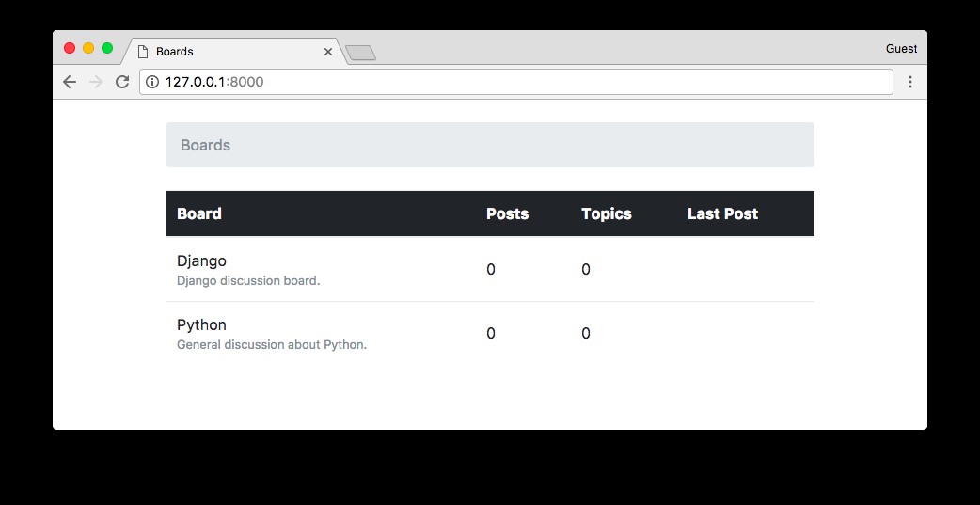This screenshot has height=505, width=980.
Task: Click the red close window button
Action: point(70,48)
